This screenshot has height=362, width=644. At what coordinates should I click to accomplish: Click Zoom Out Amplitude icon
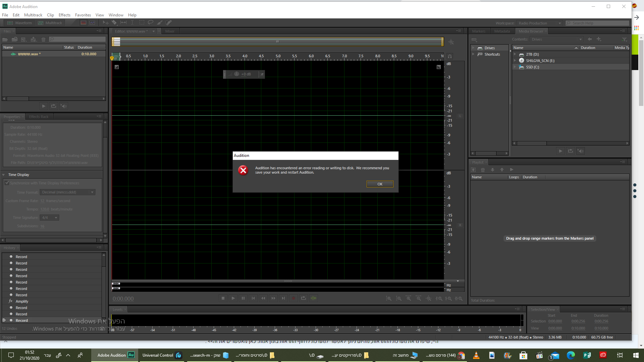[x=399, y=298]
